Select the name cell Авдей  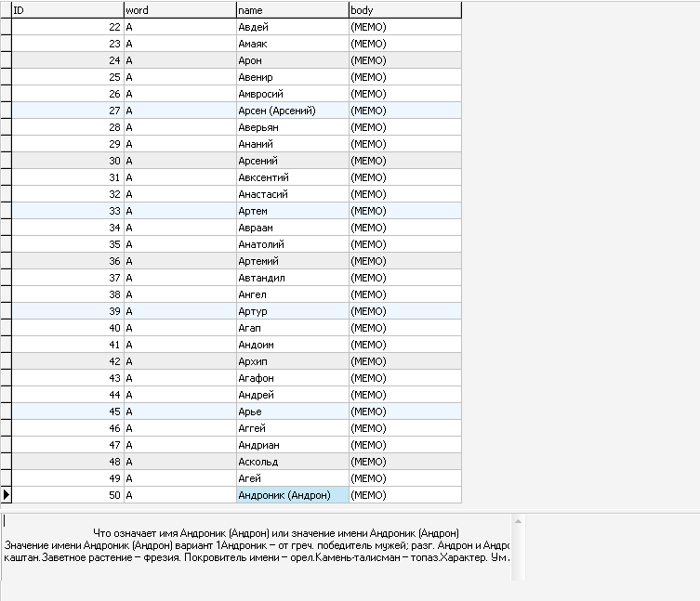292,27
